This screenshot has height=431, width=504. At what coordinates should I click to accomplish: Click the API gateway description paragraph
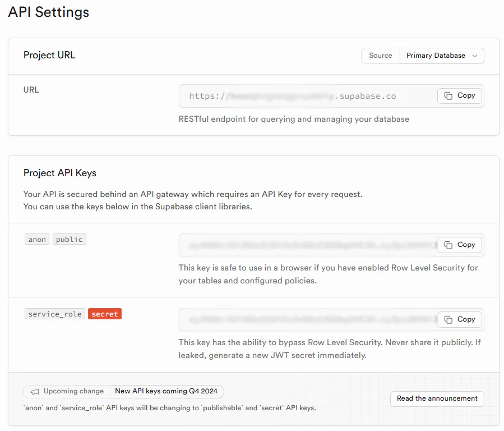tap(193, 200)
